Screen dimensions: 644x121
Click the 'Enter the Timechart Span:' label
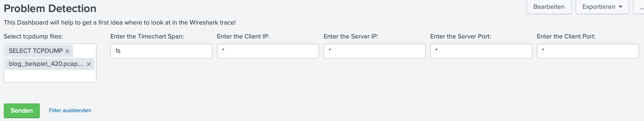147,36
